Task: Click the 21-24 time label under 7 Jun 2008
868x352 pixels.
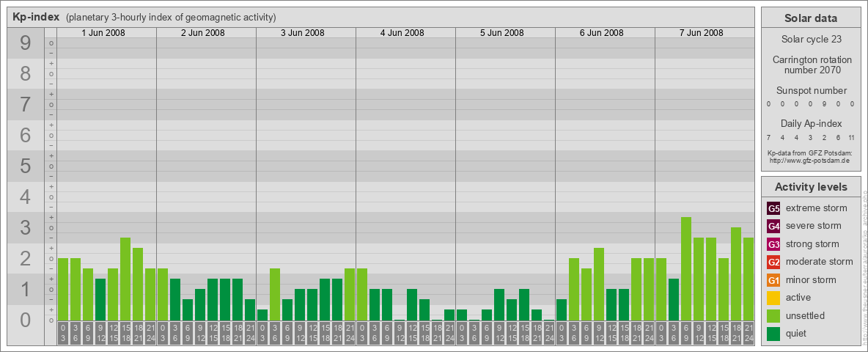Action: (749, 333)
